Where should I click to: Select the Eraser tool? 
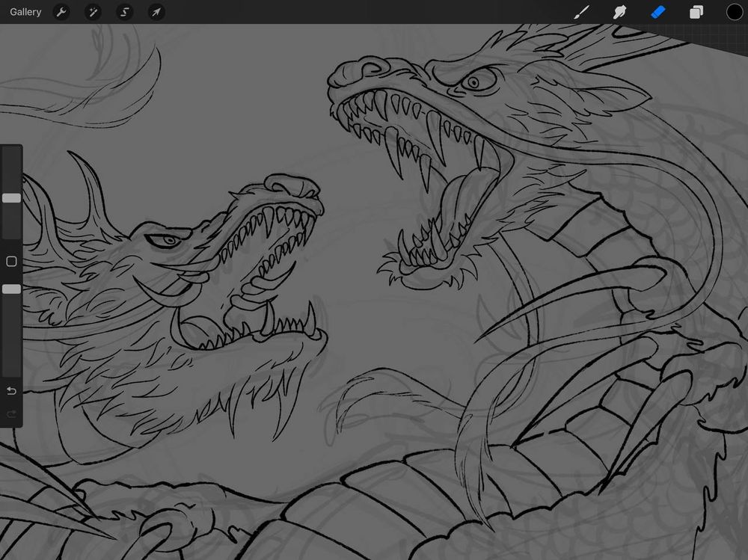click(657, 12)
